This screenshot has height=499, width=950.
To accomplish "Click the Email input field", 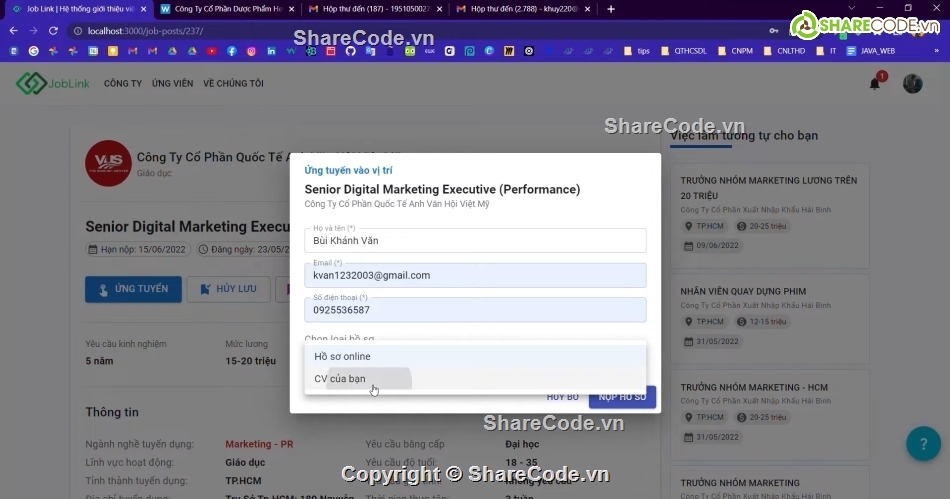I will 475,275.
